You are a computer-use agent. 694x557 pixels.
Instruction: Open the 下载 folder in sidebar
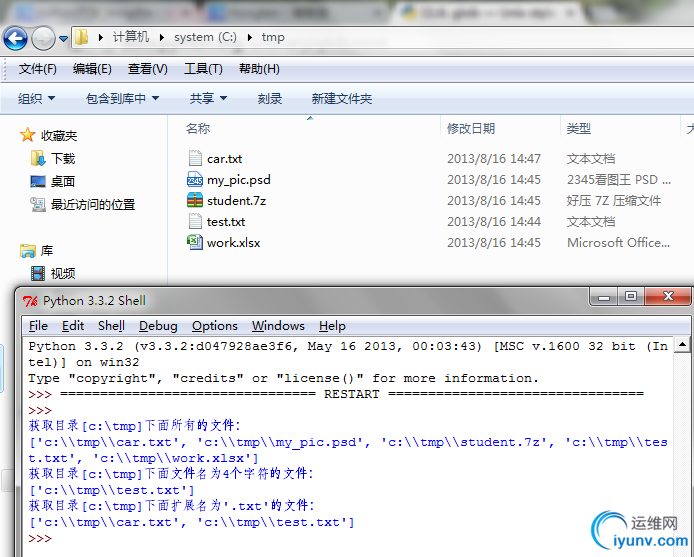pos(63,159)
